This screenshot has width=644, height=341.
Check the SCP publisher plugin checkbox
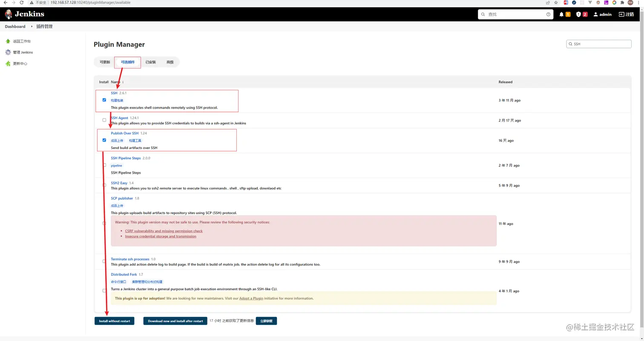[x=104, y=223]
